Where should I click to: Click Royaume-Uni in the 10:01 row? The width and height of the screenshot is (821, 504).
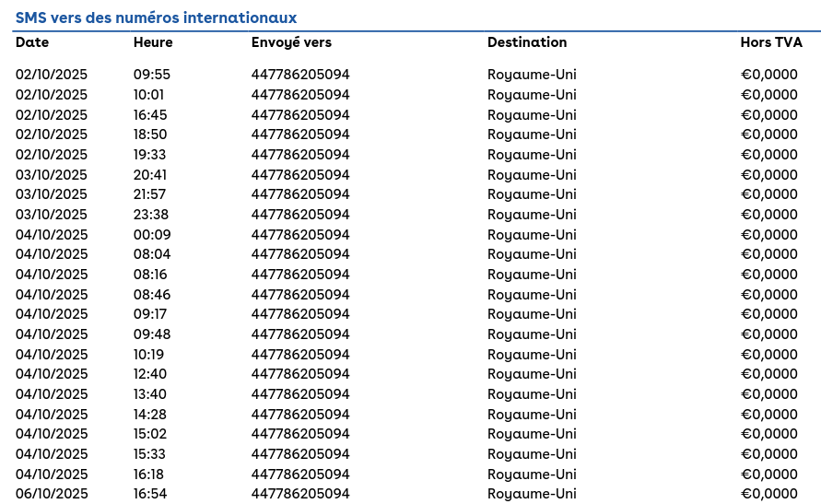[532, 95]
